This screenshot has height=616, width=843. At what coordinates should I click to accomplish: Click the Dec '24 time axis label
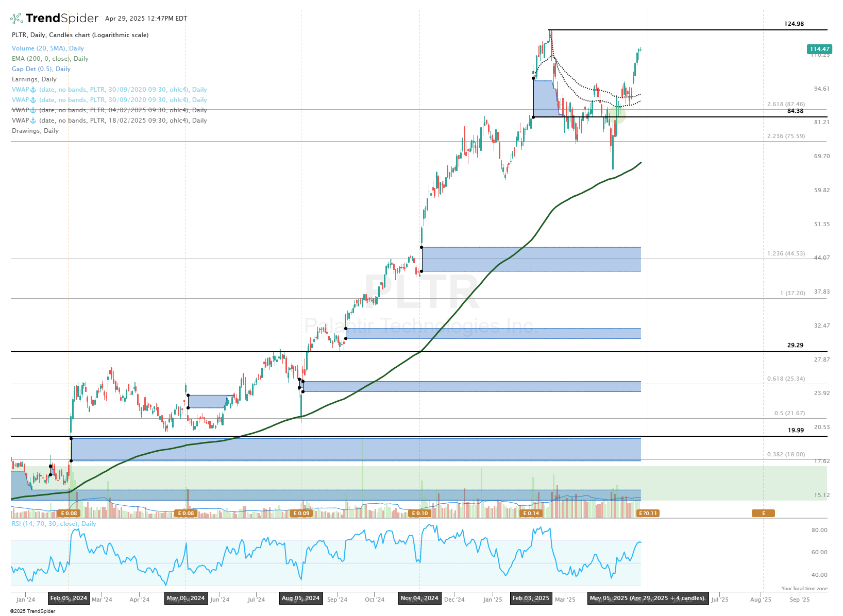454,600
